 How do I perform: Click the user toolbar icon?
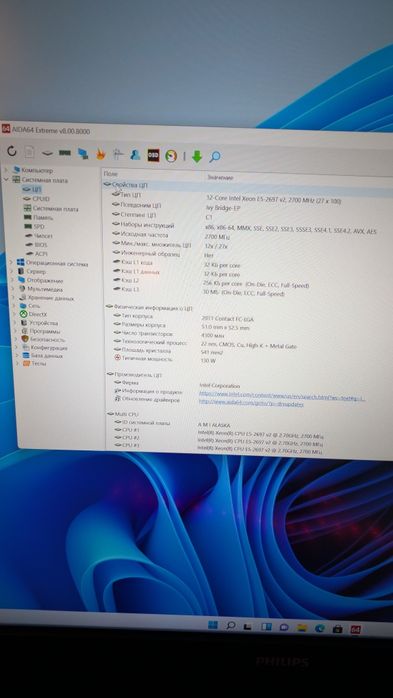click(x=135, y=154)
